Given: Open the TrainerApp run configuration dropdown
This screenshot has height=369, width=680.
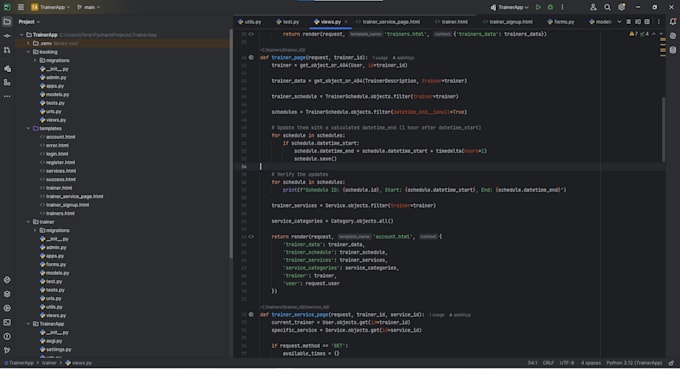Looking at the screenshot, I should (510, 7).
